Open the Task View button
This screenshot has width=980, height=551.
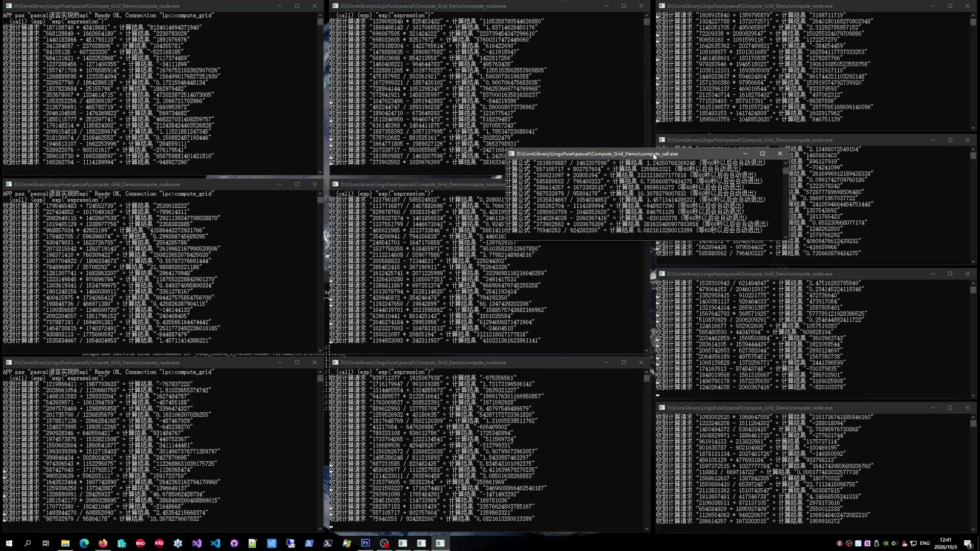click(x=46, y=543)
